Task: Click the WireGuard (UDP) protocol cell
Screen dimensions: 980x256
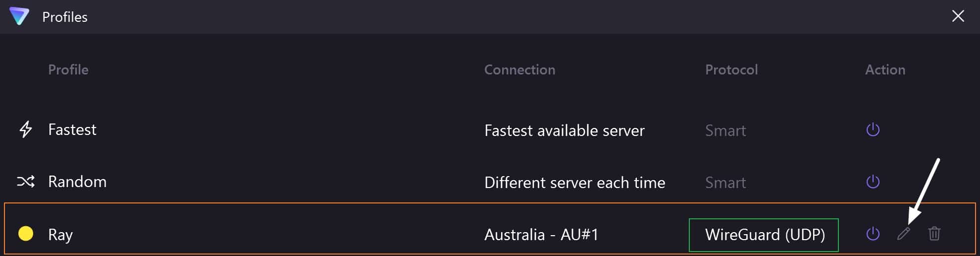Action: pyautogui.click(x=764, y=235)
